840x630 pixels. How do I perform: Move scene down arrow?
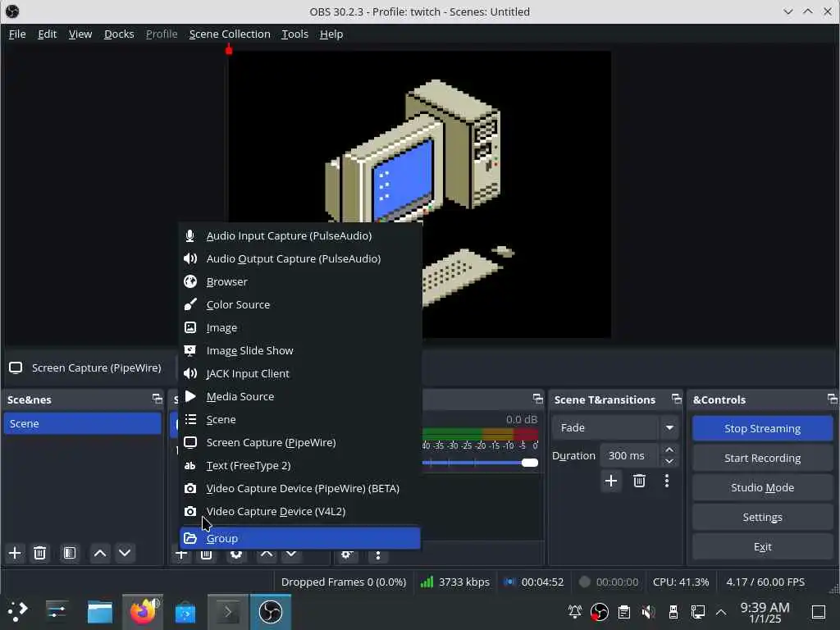[x=125, y=553]
